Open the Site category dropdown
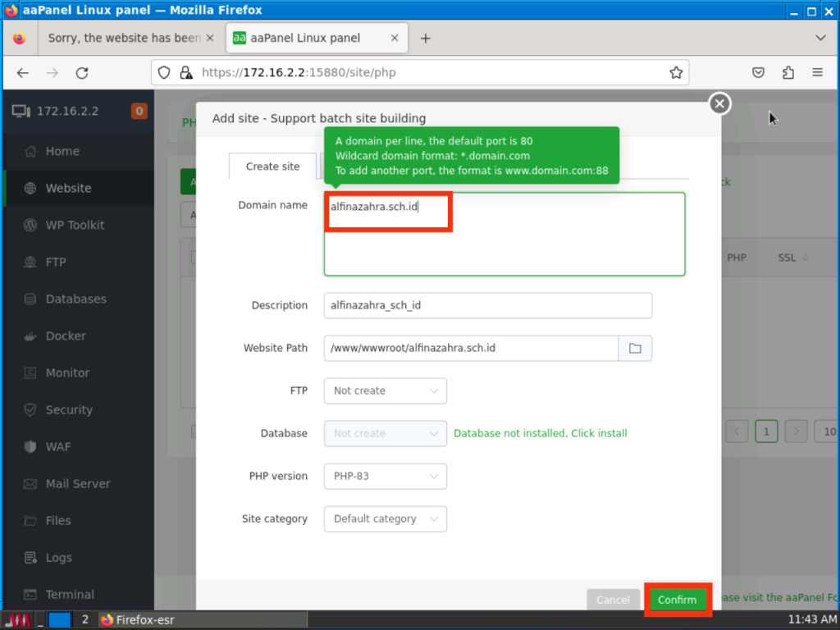Image resolution: width=840 pixels, height=630 pixels. (x=386, y=518)
